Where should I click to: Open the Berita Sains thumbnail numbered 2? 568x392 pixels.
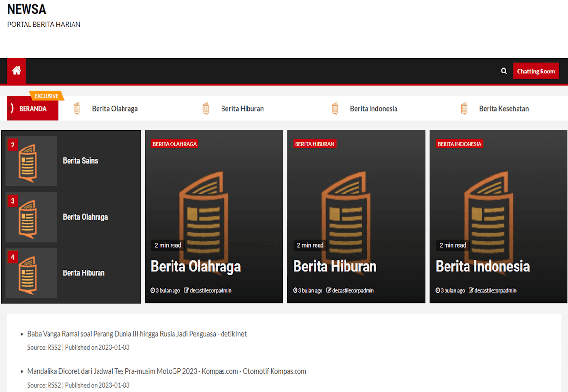point(31,161)
